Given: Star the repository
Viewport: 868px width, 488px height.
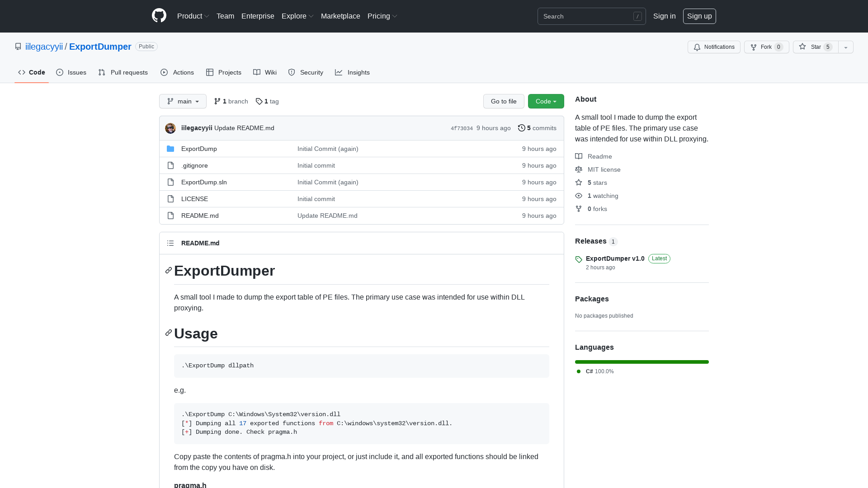Looking at the screenshot, I should [814, 47].
